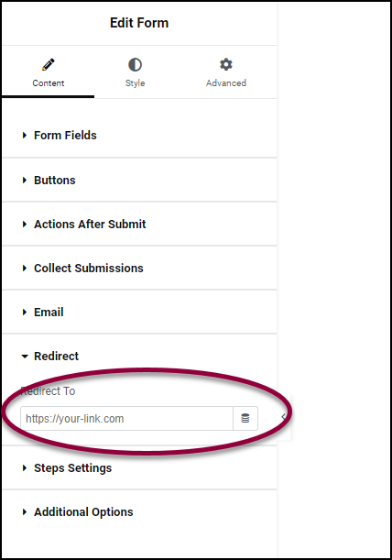The width and height of the screenshot is (392, 560).
Task: Expand the Form Fields section arrow
Action: pyautogui.click(x=25, y=136)
